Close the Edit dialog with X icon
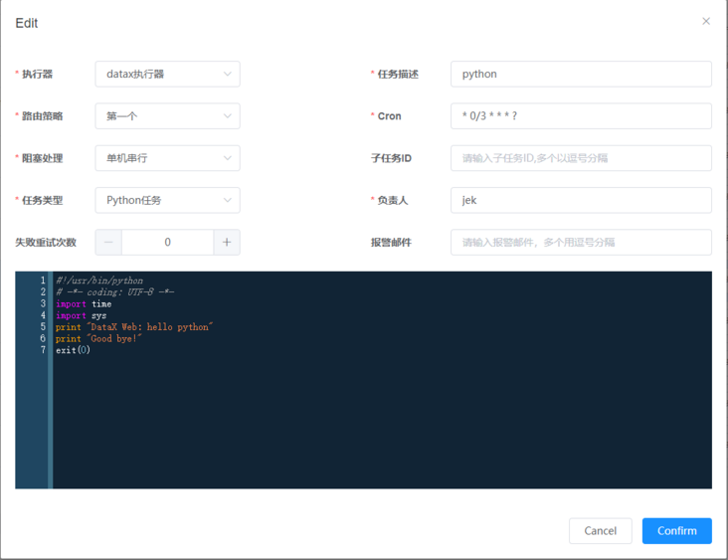Viewport: 728px width, 560px height. point(706,21)
